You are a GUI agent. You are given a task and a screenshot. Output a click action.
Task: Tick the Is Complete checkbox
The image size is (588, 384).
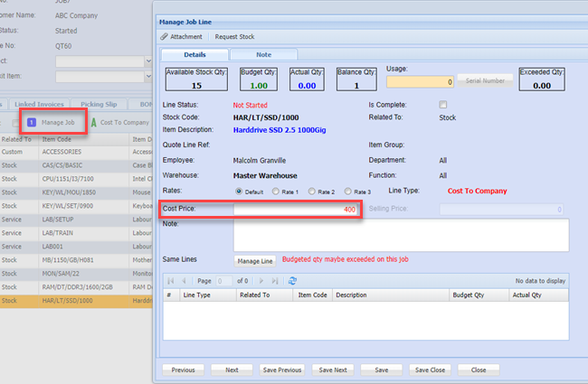pos(442,105)
